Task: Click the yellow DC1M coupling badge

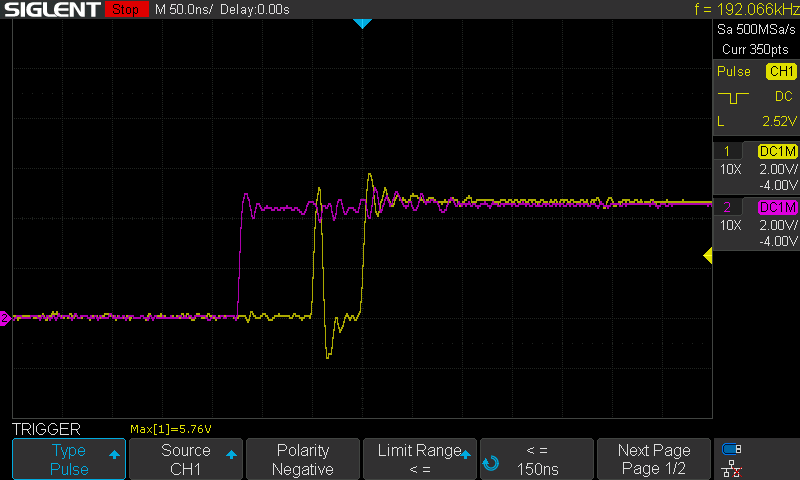Action: [778, 151]
